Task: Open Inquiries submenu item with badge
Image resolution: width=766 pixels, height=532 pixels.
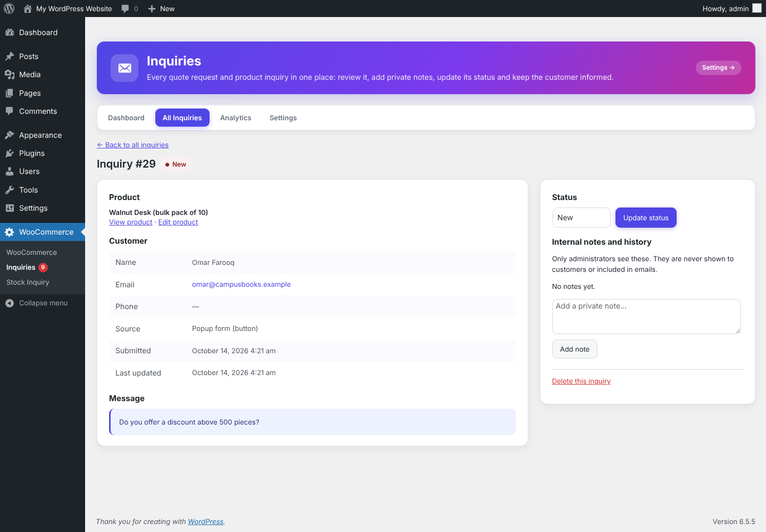Action: pyautogui.click(x=27, y=268)
